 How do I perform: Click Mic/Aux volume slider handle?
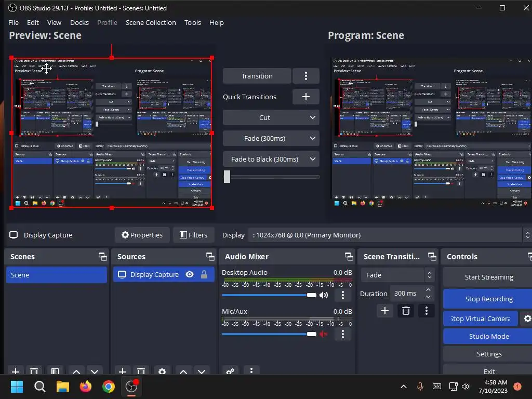[x=312, y=334]
